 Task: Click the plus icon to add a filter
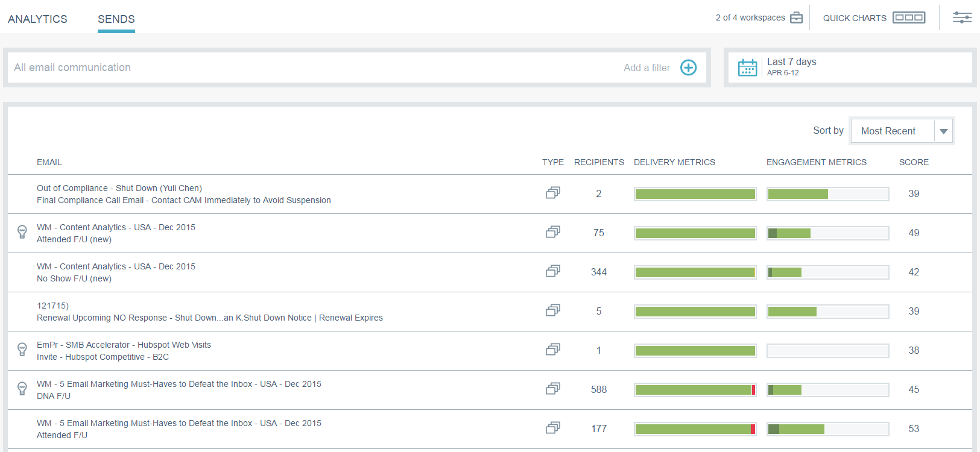click(x=688, y=67)
